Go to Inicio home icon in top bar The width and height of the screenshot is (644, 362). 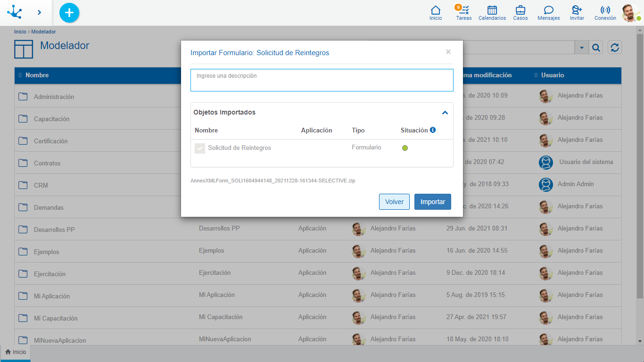(x=436, y=12)
